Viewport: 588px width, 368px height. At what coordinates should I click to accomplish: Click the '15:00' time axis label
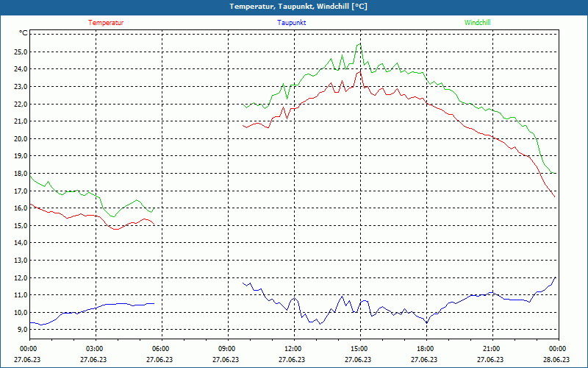359,349
